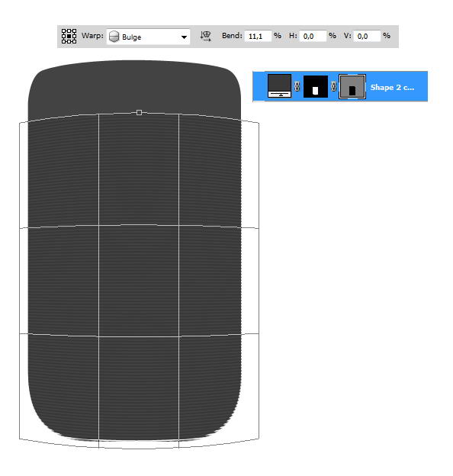This screenshot has height=476, width=453.
Task: Click lower-left intersection of warp mesh lines
Action: pos(98,336)
